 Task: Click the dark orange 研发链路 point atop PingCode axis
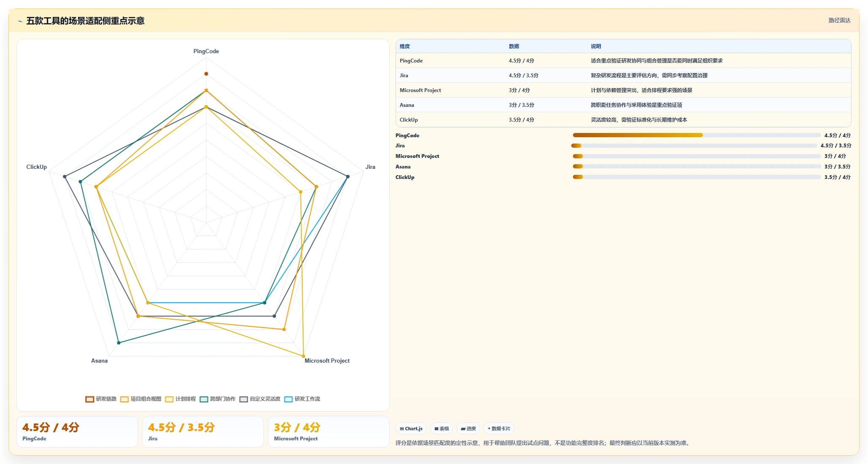click(x=206, y=74)
